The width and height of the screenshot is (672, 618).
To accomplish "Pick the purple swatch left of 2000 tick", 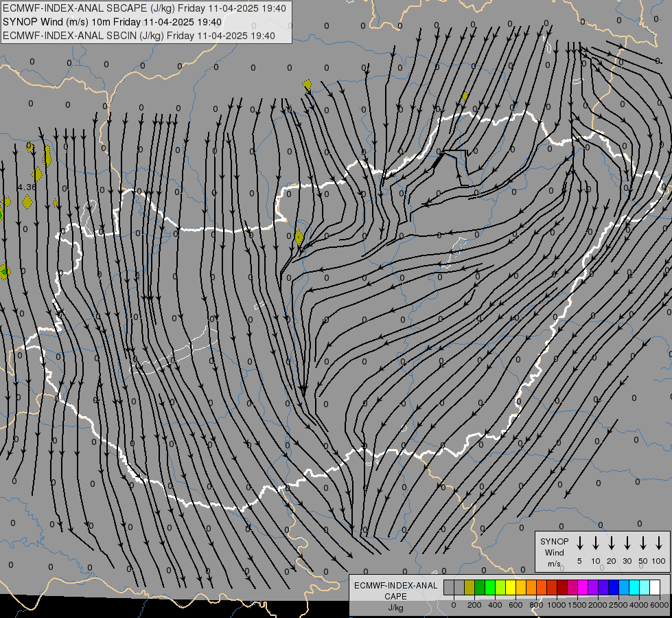I will 592,588.
